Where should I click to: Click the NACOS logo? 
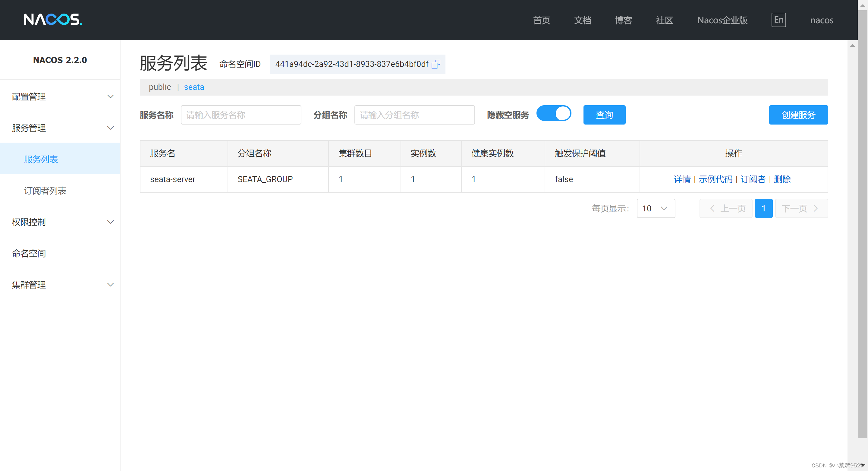pos(53,20)
